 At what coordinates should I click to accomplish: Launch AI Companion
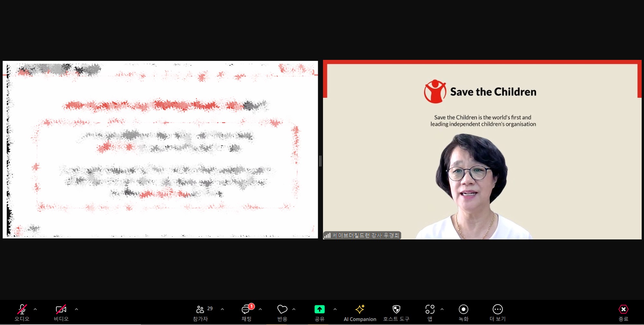click(x=360, y=313)
